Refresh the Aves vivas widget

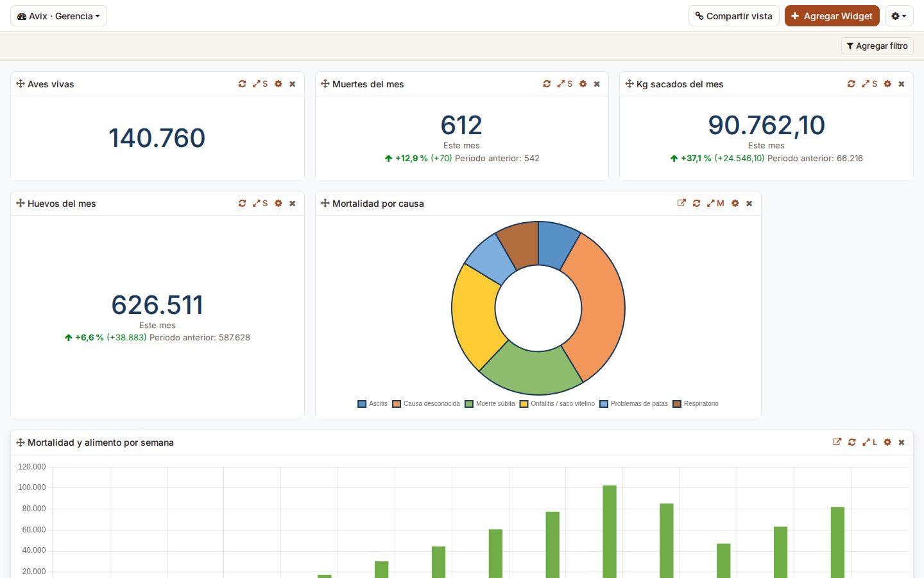pyautogui.click(x=242, y=84)
